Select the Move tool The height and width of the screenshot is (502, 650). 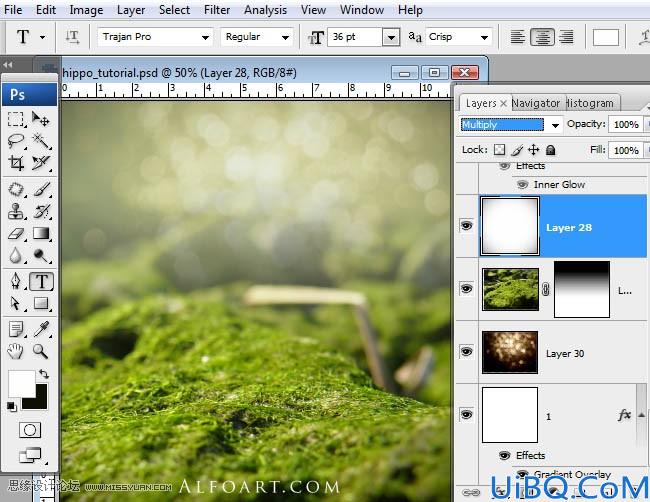tap(41, 119)
